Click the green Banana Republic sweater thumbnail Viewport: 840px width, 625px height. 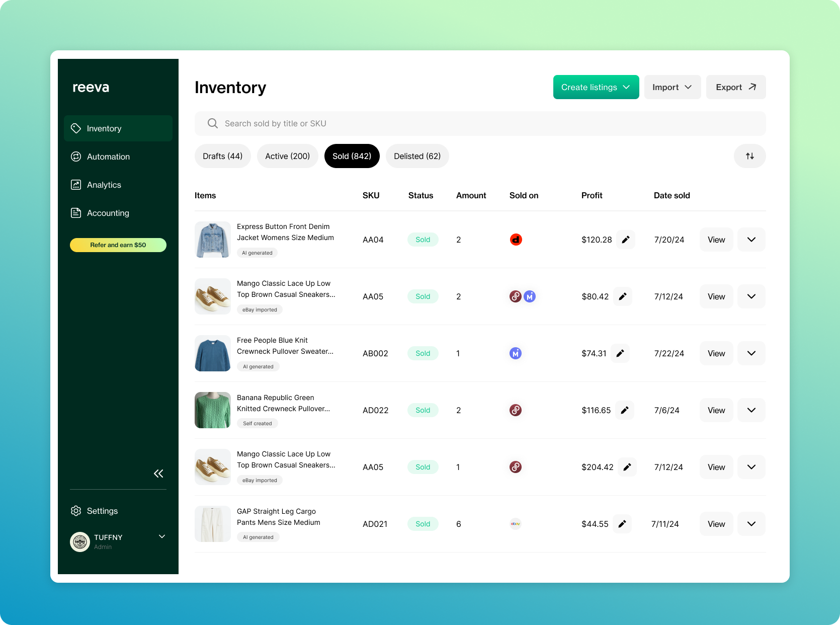point(213,410)
